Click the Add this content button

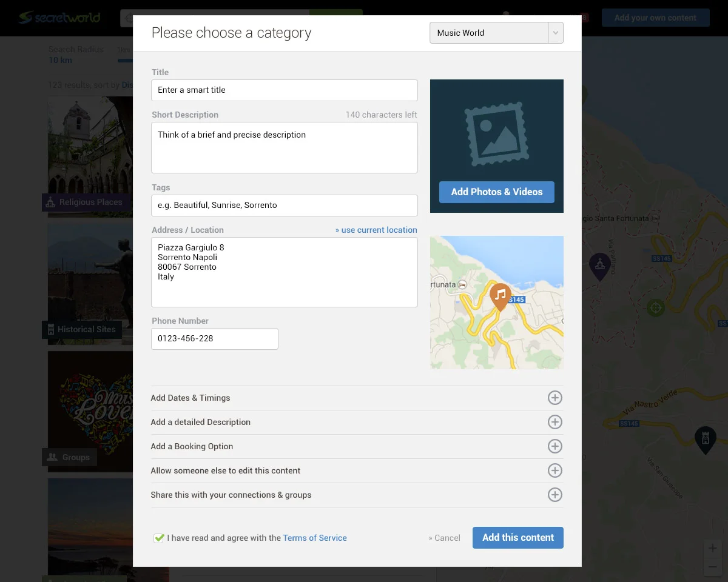pos(518,538)
